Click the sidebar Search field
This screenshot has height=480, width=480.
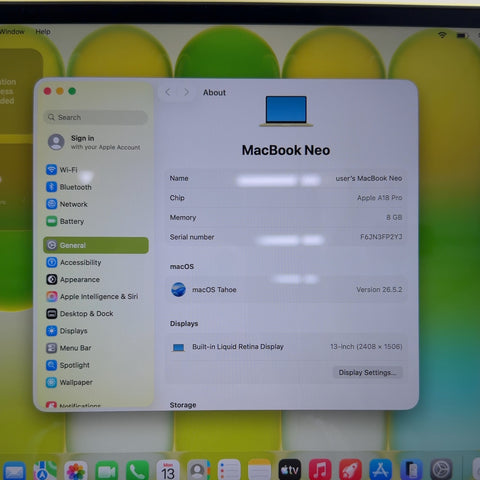point(96,117)
